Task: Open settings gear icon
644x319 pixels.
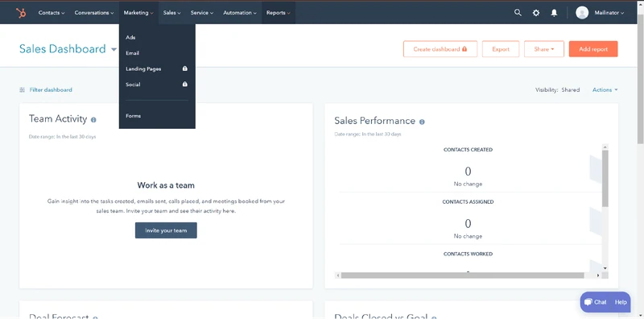Action: tap(536, 13)
